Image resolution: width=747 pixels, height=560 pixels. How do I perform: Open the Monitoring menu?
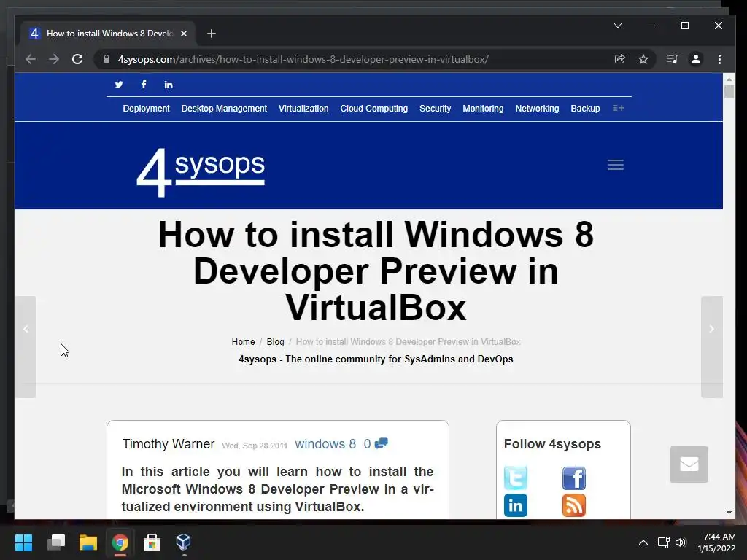[483, 109]
